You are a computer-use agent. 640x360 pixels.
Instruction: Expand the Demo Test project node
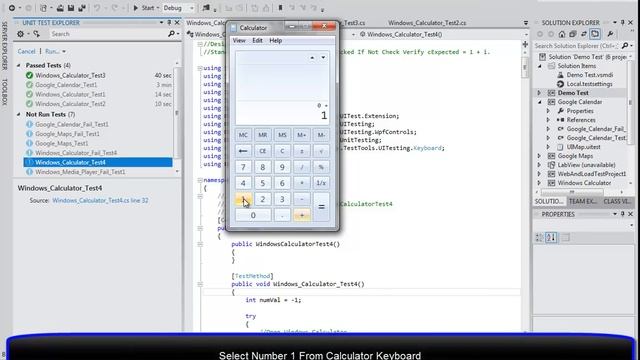[x=539, y=93]
